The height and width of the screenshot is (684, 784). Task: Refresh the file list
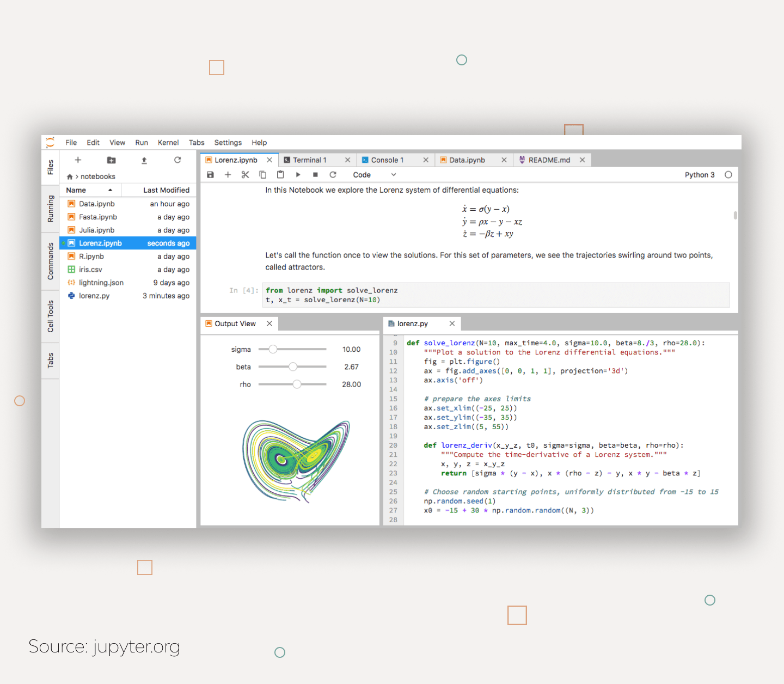point(177,160)
